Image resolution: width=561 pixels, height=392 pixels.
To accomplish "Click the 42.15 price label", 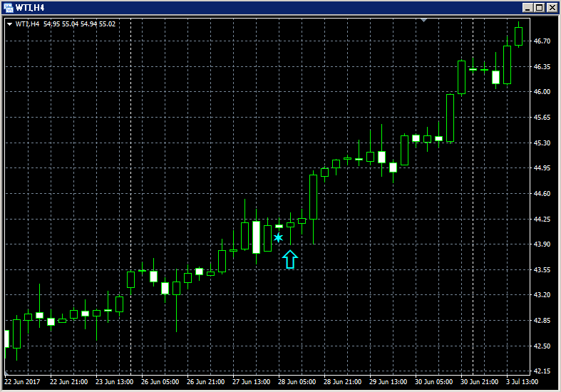I will coord(542,371).
